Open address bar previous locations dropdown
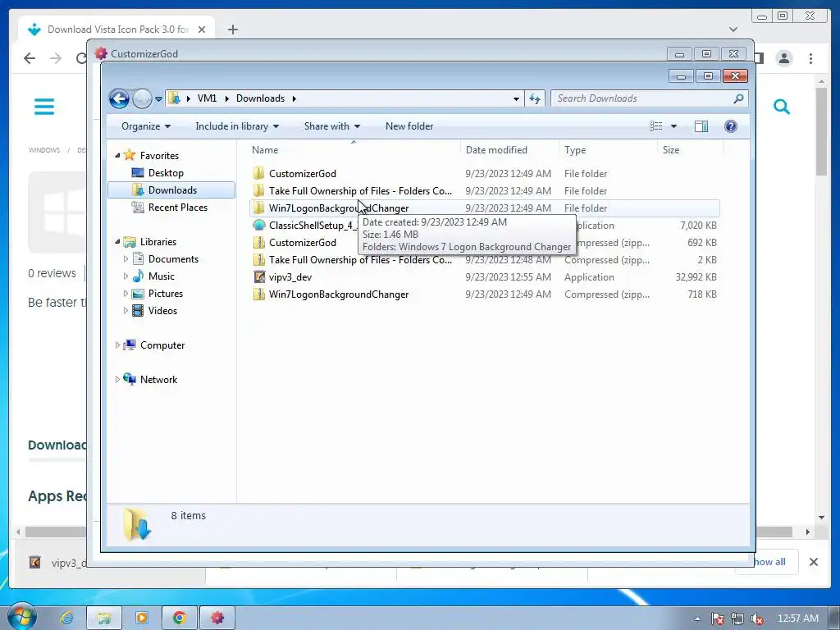This screenshot has width=840, height=630. (516, 98)
